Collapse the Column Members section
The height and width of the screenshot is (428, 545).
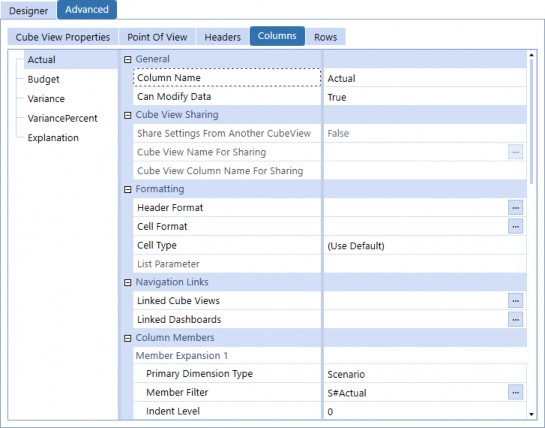pyautogui.click(x=128, y=338)
